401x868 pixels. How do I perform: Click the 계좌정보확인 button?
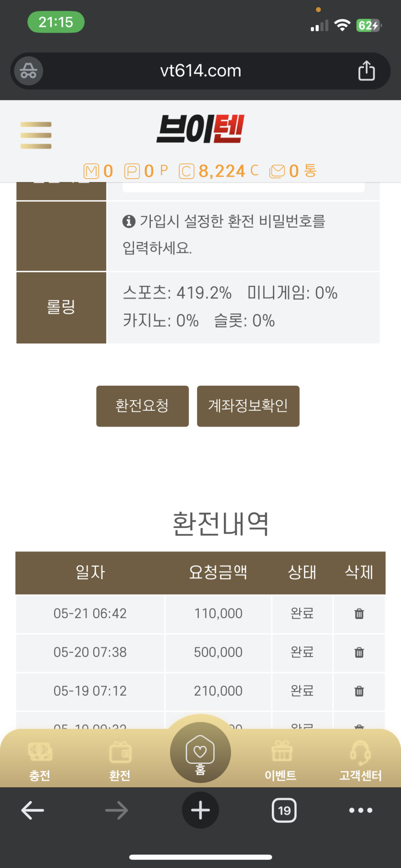click(248, 406)
